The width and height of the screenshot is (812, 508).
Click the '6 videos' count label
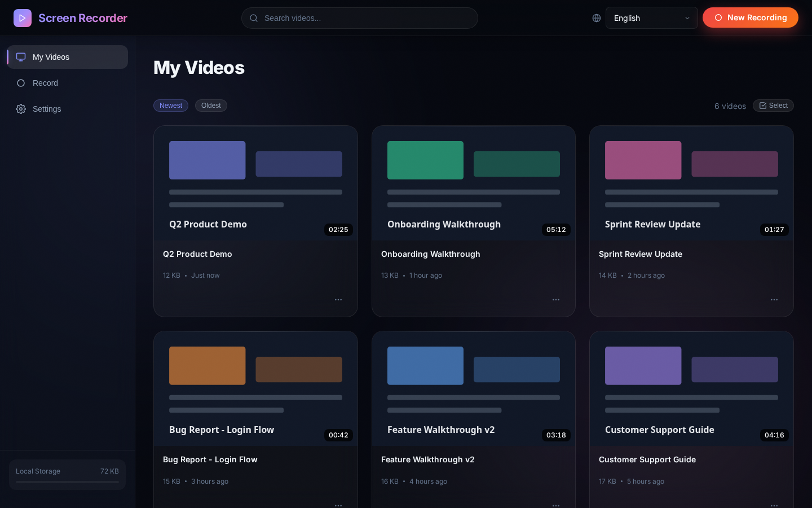(x=730, y=106)
